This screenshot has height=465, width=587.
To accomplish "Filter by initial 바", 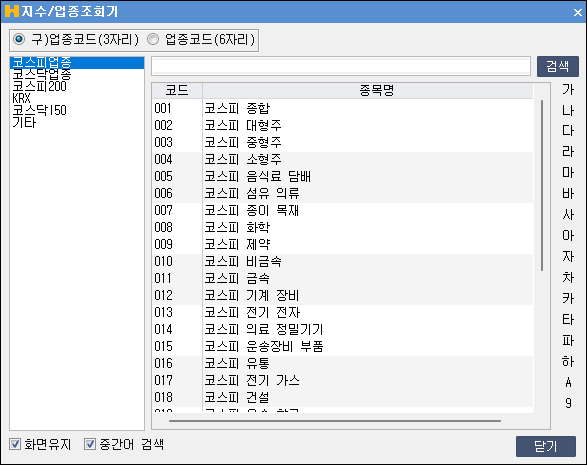I will [568, 194].
